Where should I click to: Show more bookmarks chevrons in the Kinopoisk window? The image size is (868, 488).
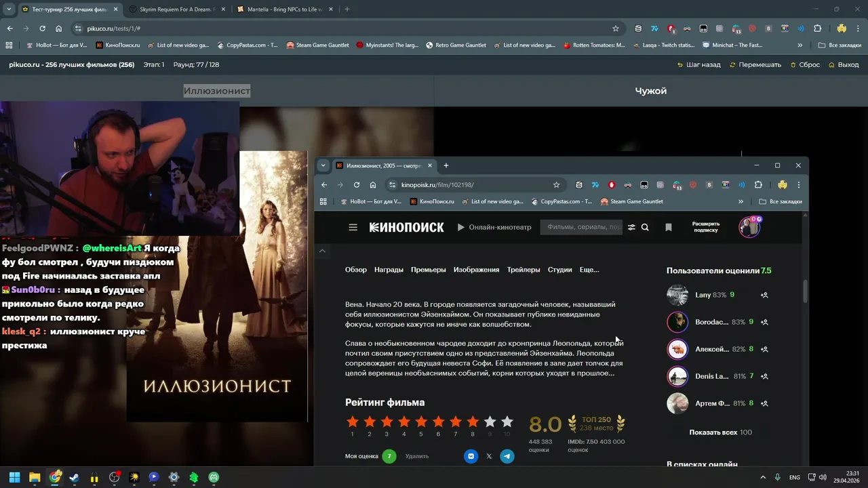click(741, 201)
